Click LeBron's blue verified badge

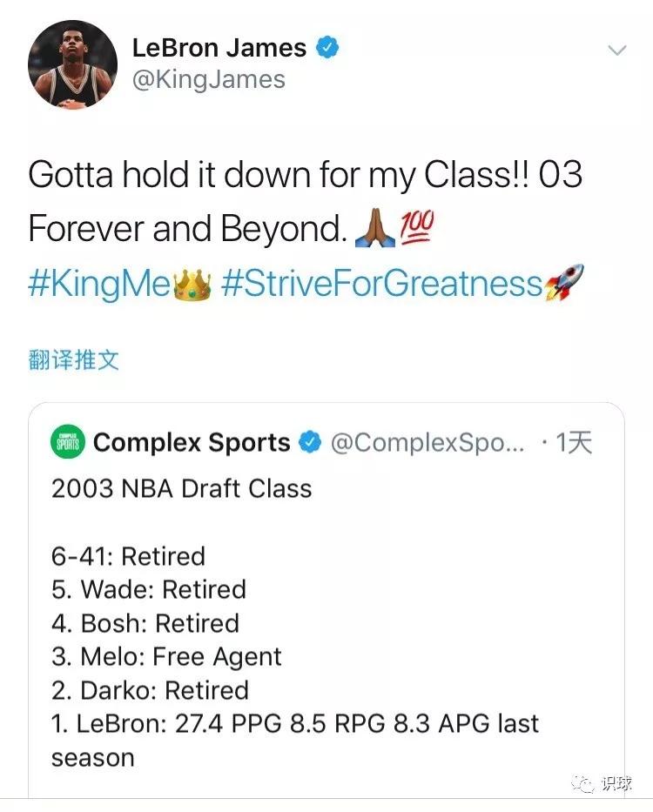click(327, 47)
